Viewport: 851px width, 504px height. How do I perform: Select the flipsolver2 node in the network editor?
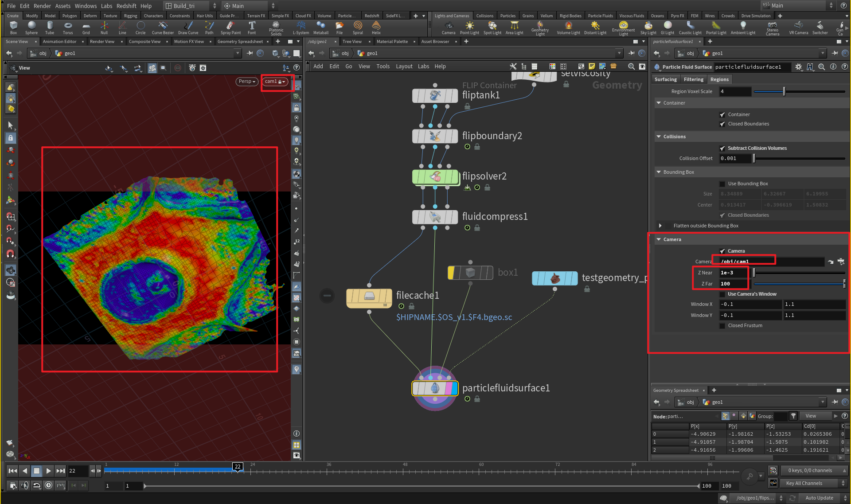pyautogui.click(x=436, y=176)
